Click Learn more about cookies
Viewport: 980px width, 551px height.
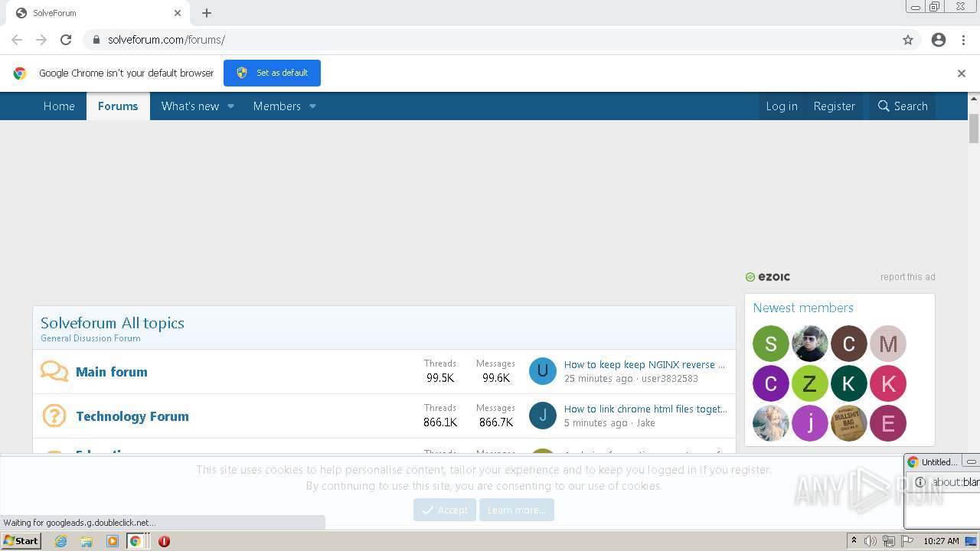517,510
